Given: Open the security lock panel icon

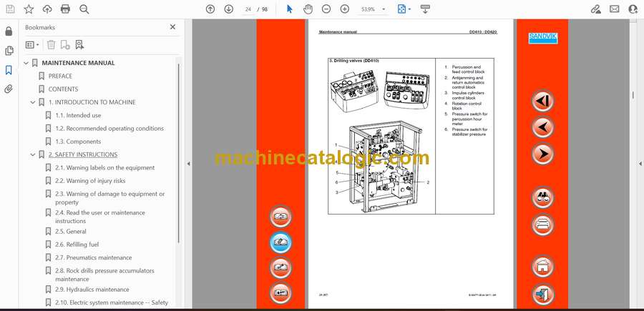Looking at the screenshot, I should 9,31.
